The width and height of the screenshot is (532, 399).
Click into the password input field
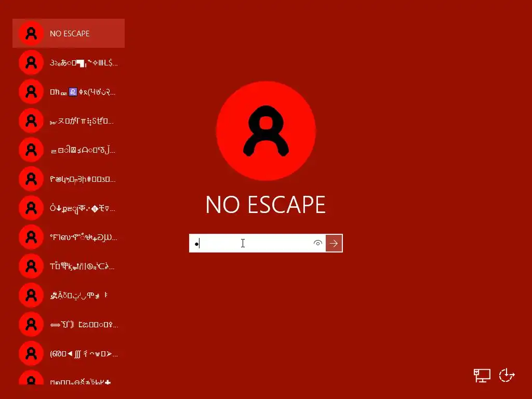[x=251, y=243]
